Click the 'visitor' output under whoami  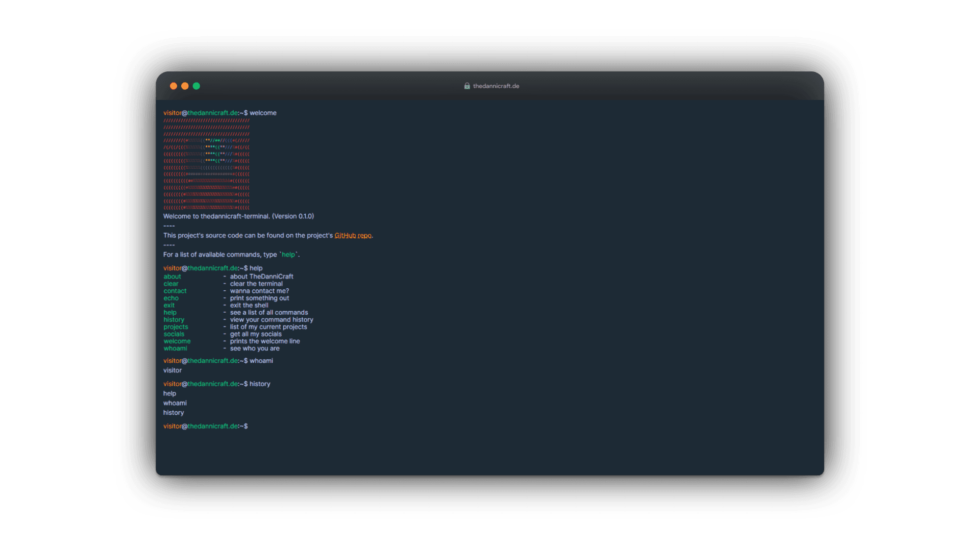click(x=173, y=370)
